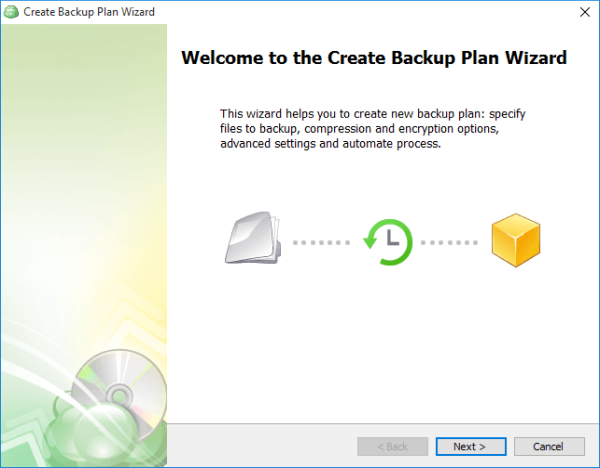600x468 pixels.
Task: Click empty footer area beside Back button
Action: click(x=260, y=446)
